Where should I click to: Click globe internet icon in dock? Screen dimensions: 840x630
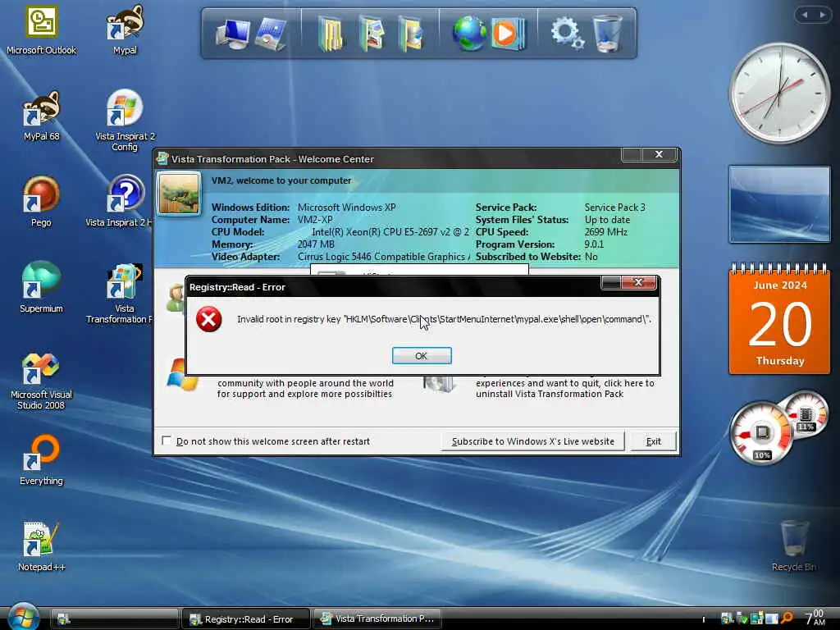469,33
